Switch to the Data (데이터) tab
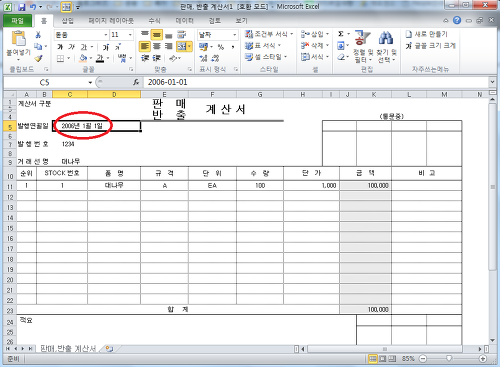Viewport: 500px width, 367px height. (184, 21)
